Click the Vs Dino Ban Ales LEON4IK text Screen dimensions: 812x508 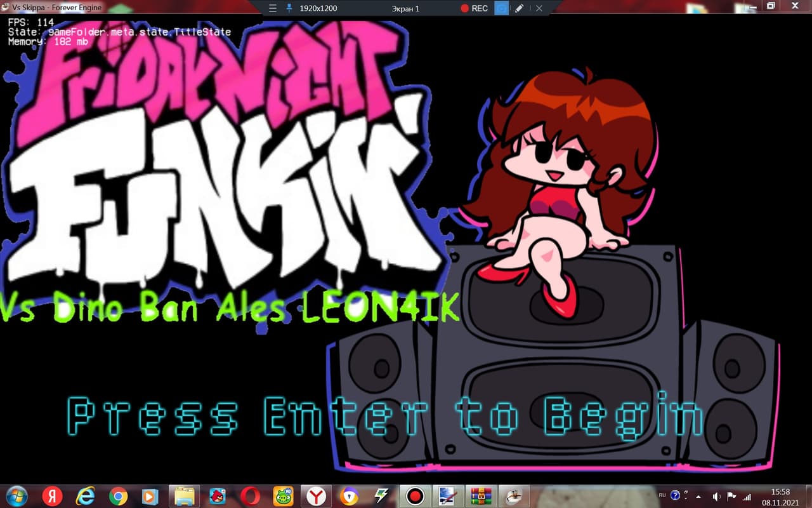(x=228, y=308)
